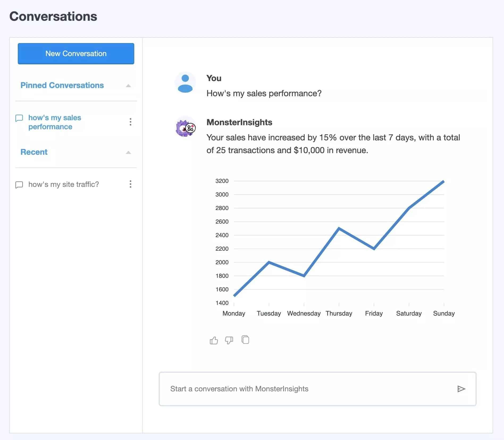Image resolution: width=504 pixels, height=440 pixels.
Task: Click the Sunday endpoint of the sales line
Action: (443, 182)
